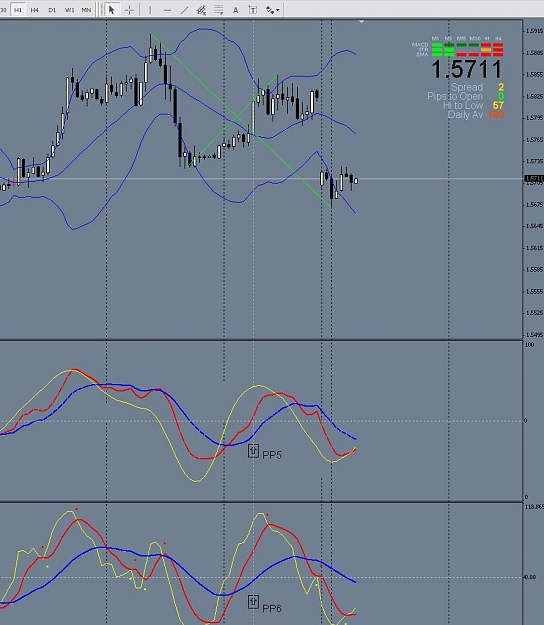Switch chart to H1 timeframe

click(18, 10)
